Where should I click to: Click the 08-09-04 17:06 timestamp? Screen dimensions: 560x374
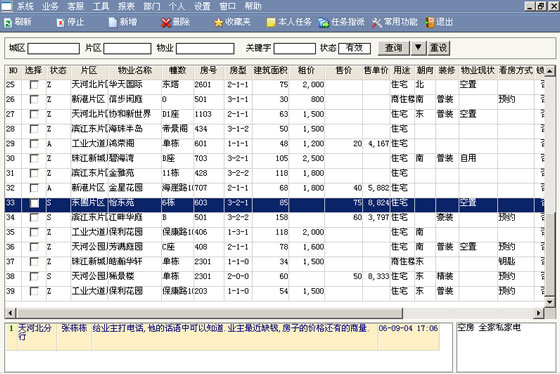coord(408,328)
